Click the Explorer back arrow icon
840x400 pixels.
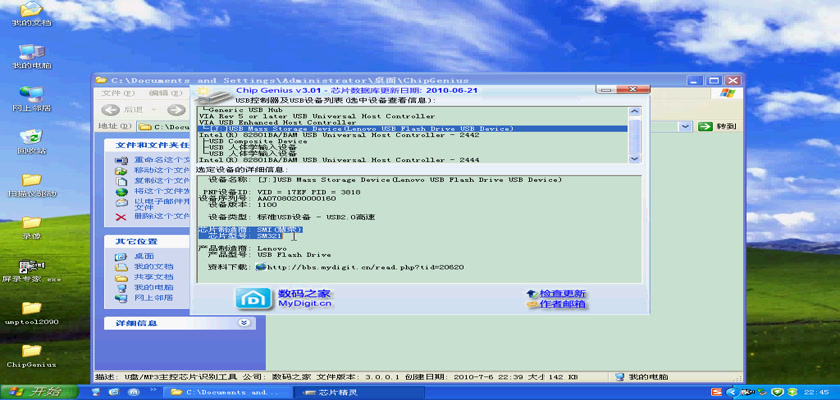pyautogui.click(x=110, y=110)
